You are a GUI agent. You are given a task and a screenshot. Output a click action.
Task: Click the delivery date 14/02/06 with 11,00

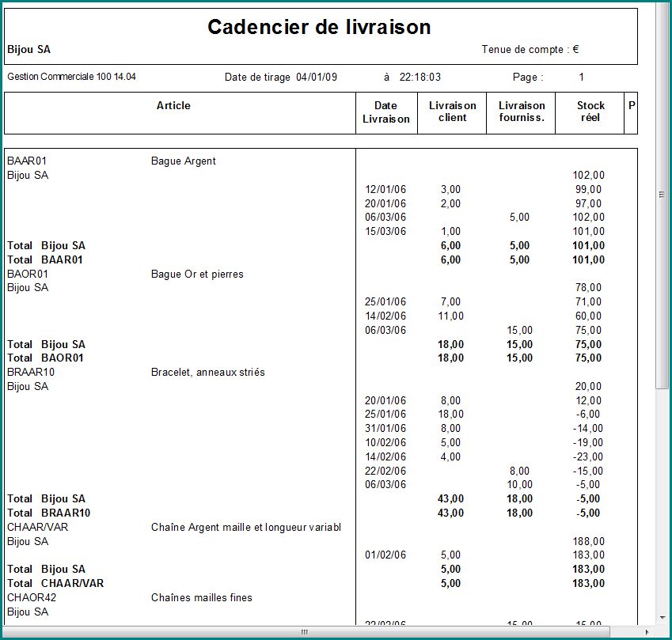385,316
